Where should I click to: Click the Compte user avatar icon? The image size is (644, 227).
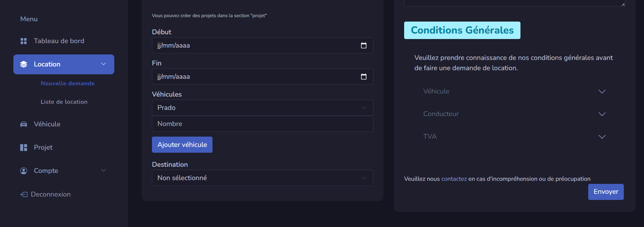(24, 171)
